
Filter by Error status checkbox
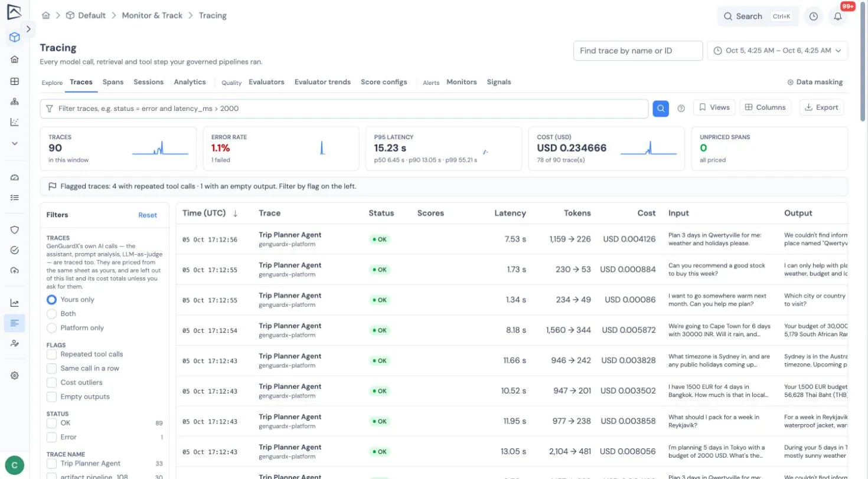tap(51, 437)
